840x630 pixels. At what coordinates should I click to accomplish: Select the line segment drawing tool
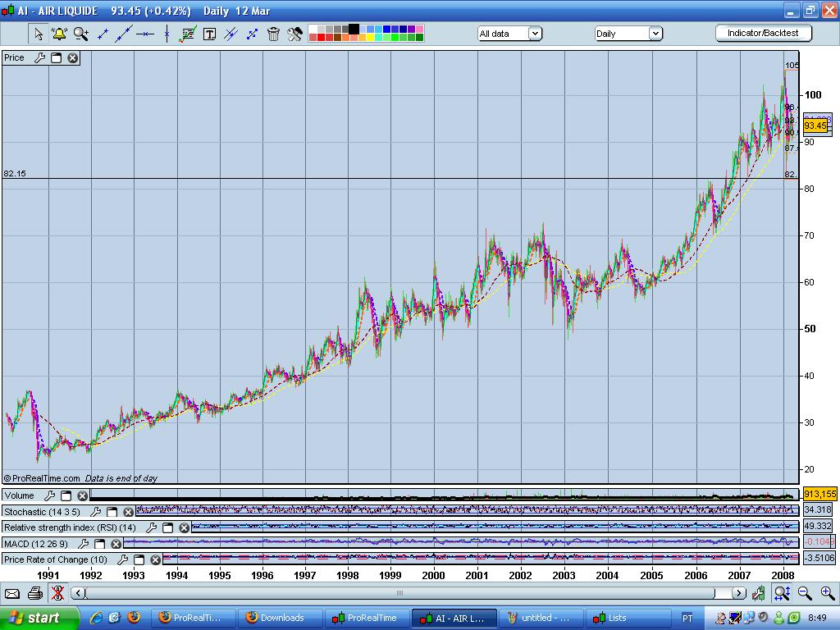click(x=103, y=34)
